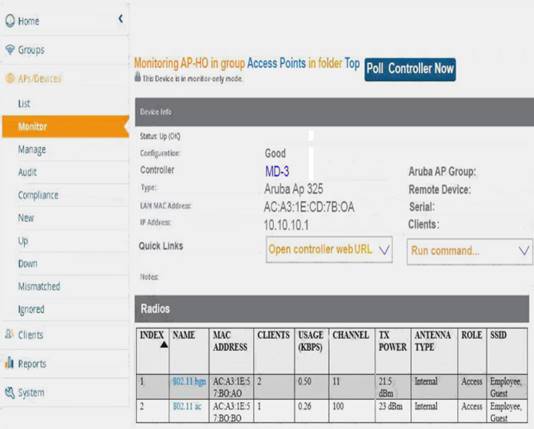This screenshot has width=534, height=429.
Task: Click LAN MAC AC:A3:1E:CD:7B:OA value
Action: pyautogui.click(x=309, y=207)
